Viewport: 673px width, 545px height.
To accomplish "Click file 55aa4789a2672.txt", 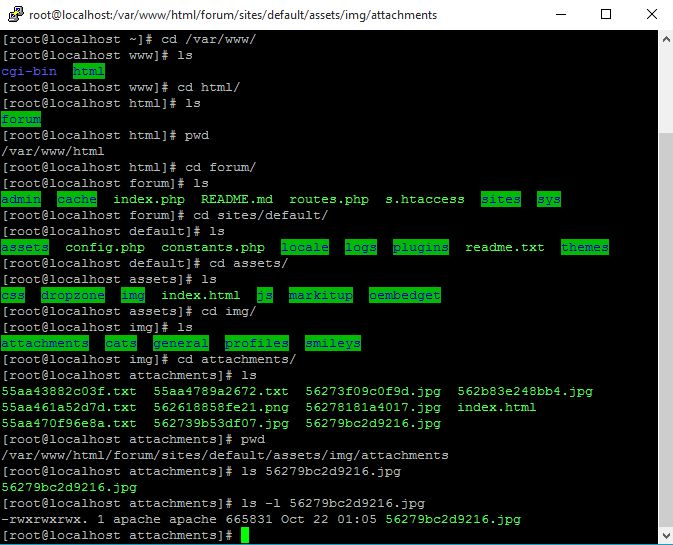I will [x=221, y=391].
